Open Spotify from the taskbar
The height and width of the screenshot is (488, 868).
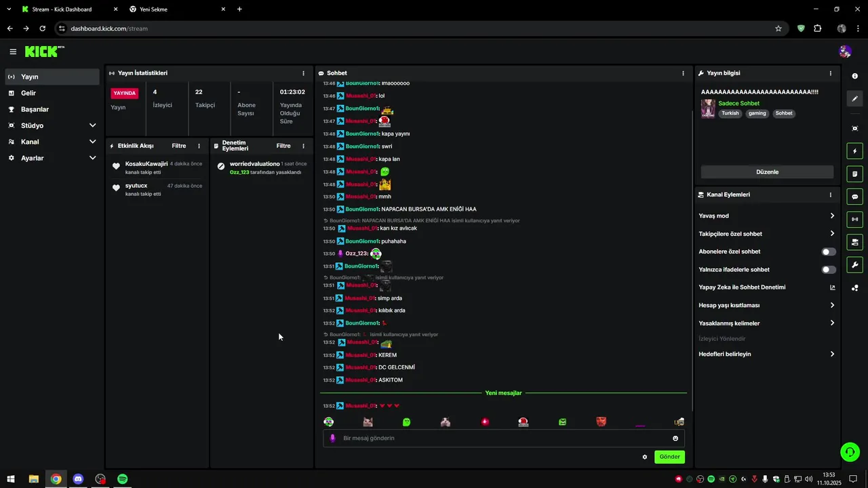[x=123, y=479]
